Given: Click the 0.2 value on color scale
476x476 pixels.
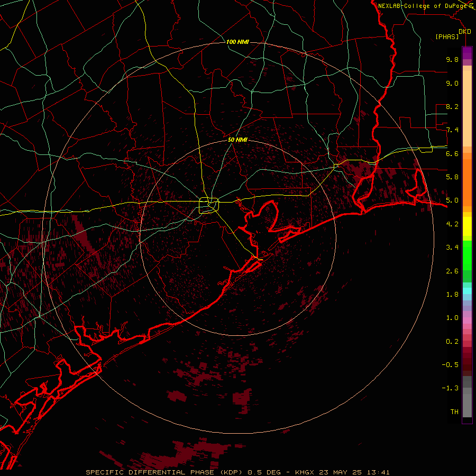Looking at the screenshot, I should click(x=452, y=342).
